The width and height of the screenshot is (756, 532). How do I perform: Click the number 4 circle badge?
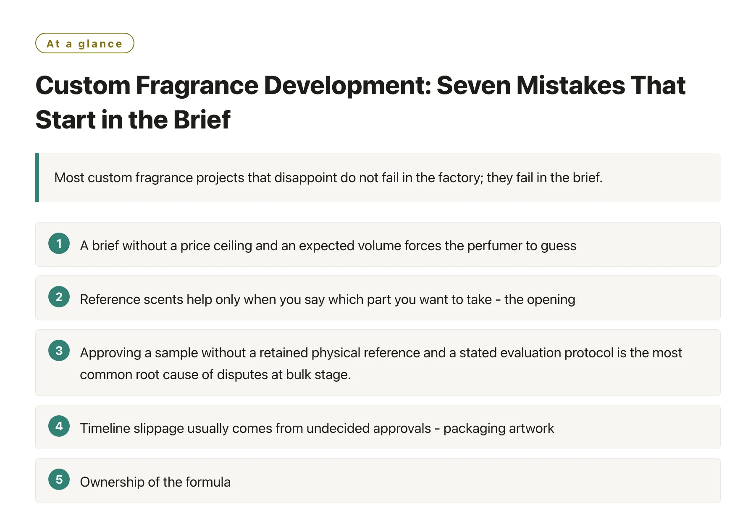59,426
